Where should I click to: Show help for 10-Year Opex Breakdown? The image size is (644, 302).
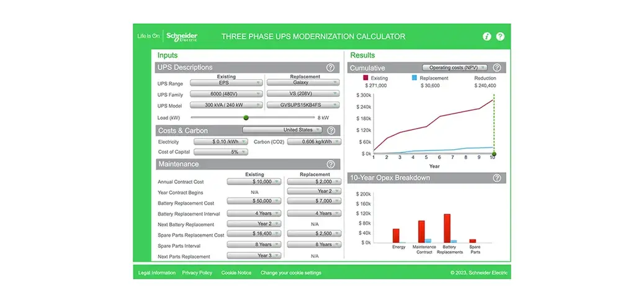point(496,178)
